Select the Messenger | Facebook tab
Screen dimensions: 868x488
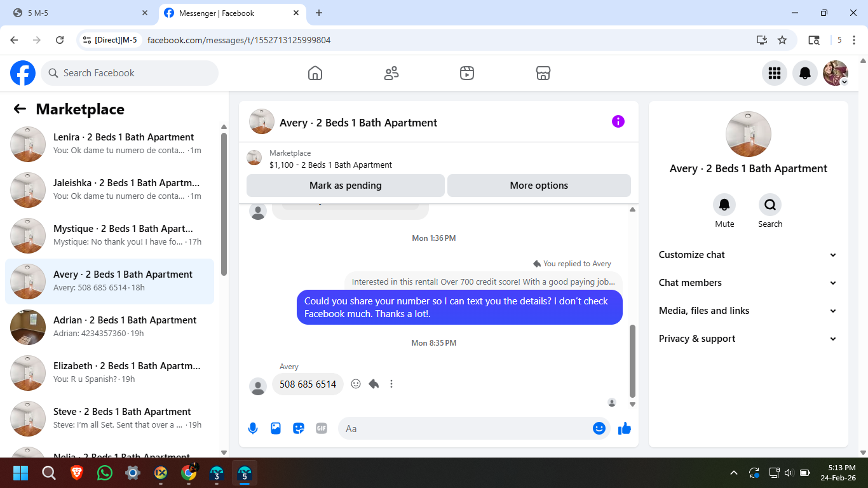click(231, 13)
